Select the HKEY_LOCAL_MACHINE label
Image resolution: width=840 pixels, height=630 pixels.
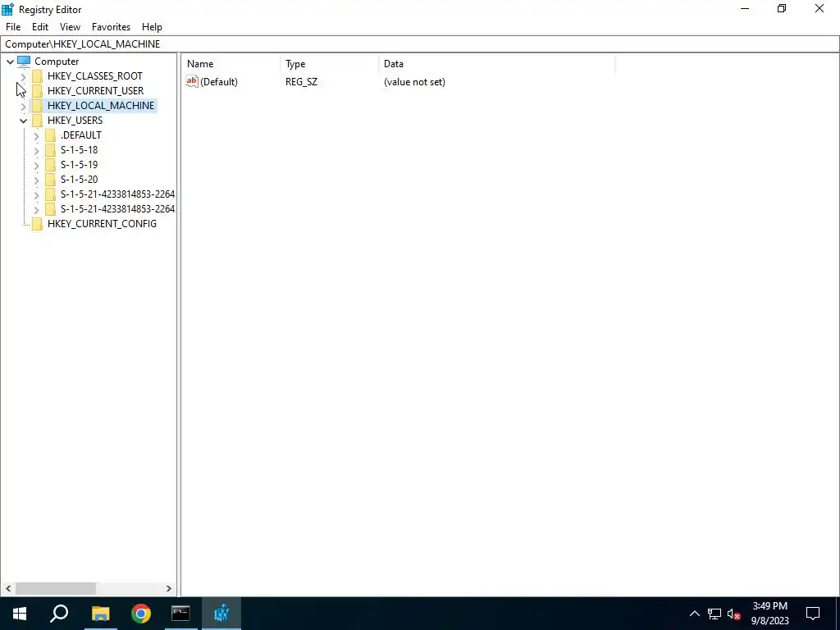tap(101, 106)
